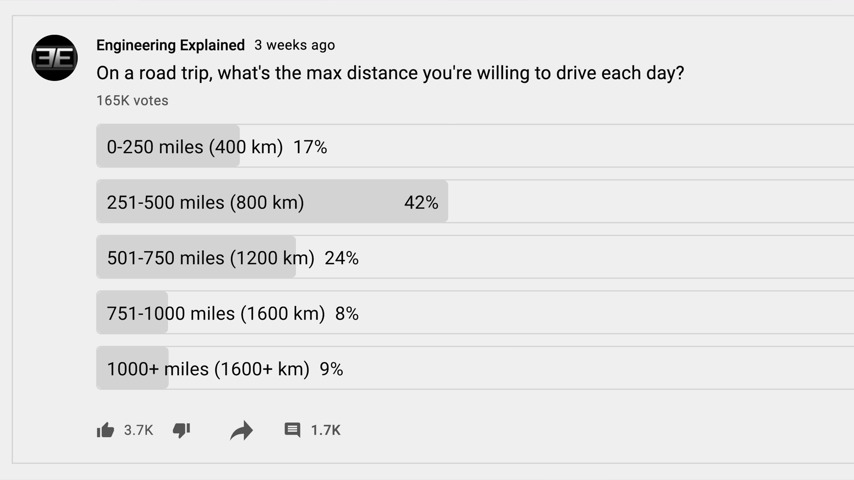Image resolution: width=854 pixels, height=480 pixels.
Task: Vote for 251-500 miles (800 km) option
Action: coord(475,202)
